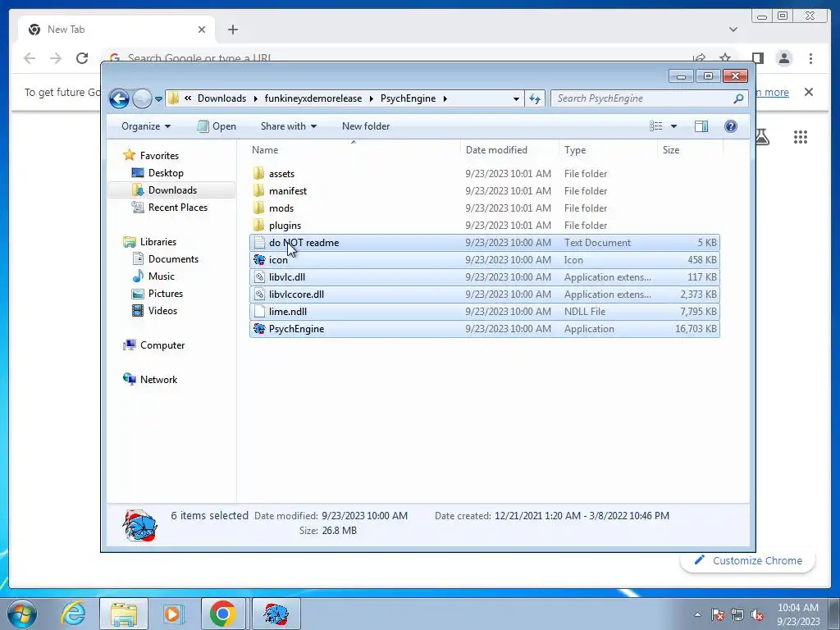Open the view options dropdown arrow
The height and width of the screenshot is (630, 840).
tap(674, 126)
